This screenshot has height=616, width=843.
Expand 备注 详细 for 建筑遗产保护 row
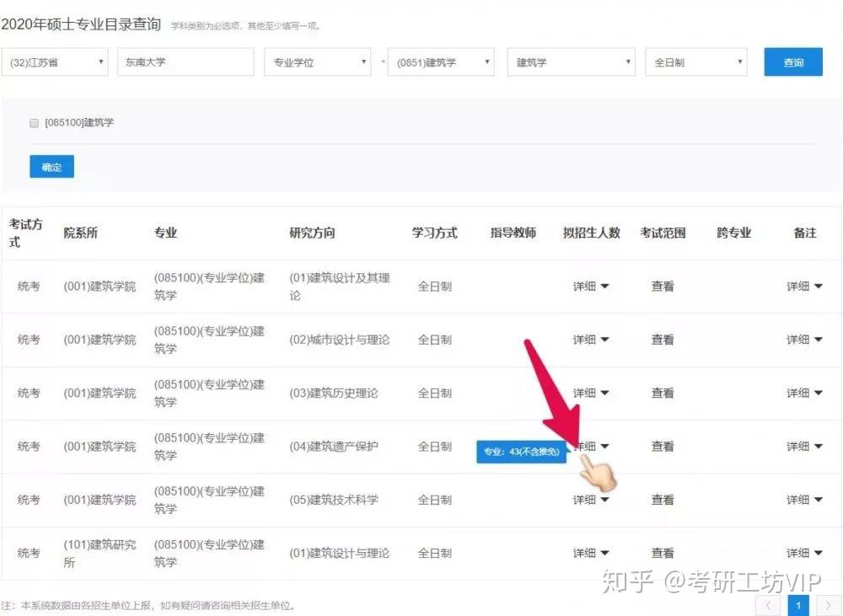tap(804, 446)
